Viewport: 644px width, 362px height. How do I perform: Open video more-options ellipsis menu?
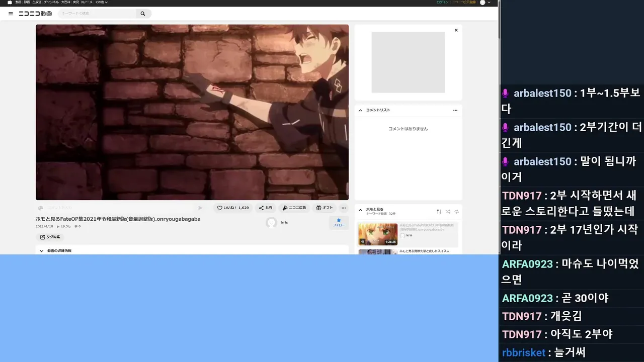(344, 208)
